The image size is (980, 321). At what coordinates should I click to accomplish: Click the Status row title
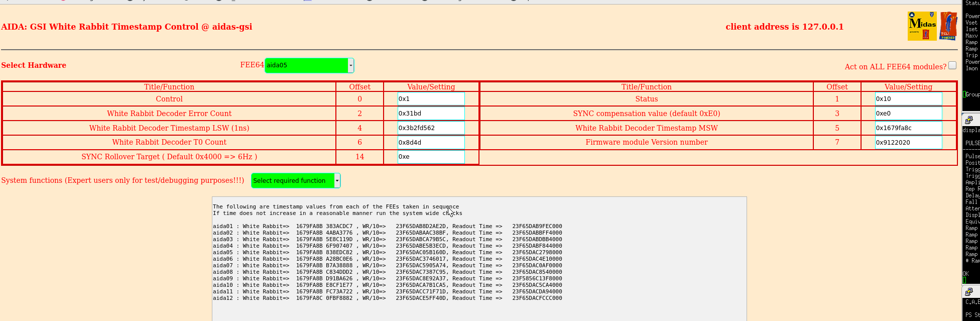click(x=647, y=99)
